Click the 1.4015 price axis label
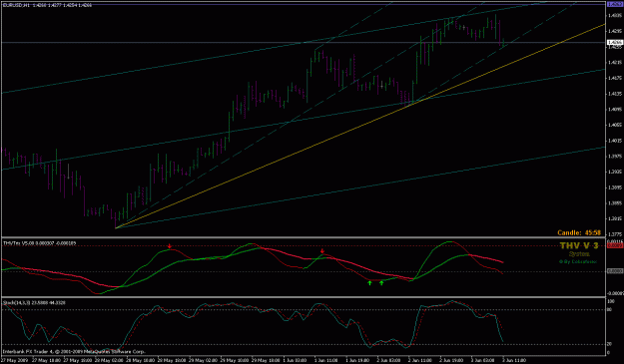 click(x=615, y=141)
